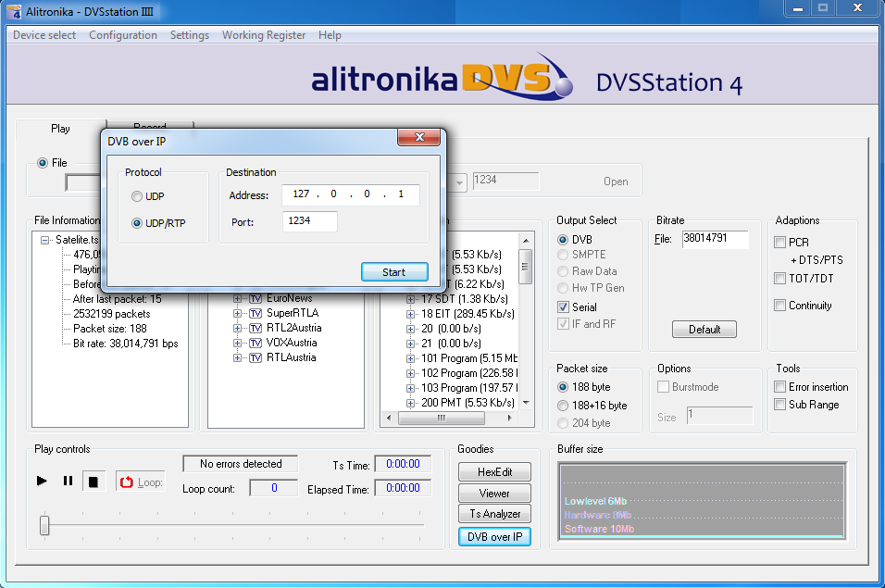Click the TV icon next to VOXAustria
This screenshot has height=588, width=885.
click(x=256, y=343)
